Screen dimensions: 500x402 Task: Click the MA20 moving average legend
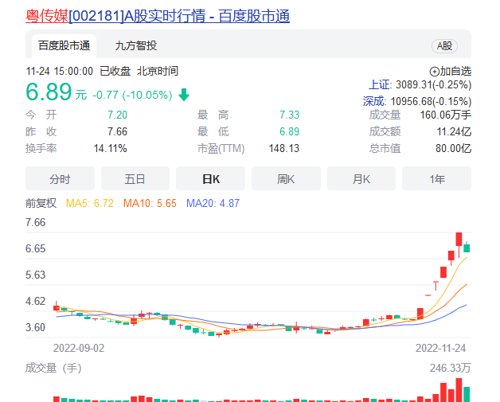(x=213, y=203)
